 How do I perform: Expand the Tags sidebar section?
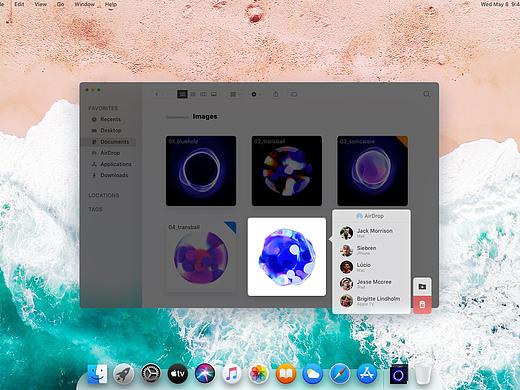[95, 209]
